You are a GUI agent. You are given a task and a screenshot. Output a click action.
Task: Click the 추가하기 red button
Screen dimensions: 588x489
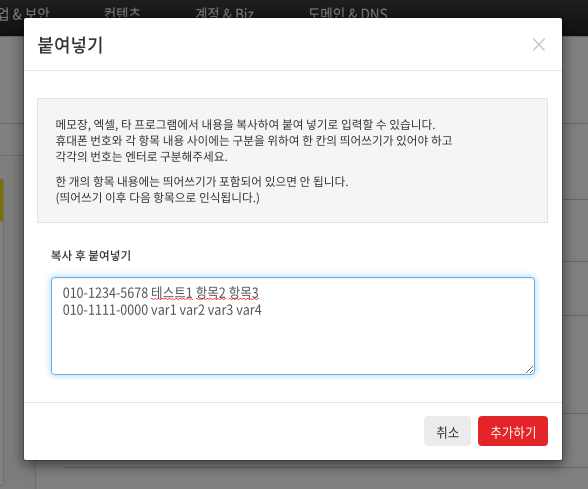tap(513, 431)
